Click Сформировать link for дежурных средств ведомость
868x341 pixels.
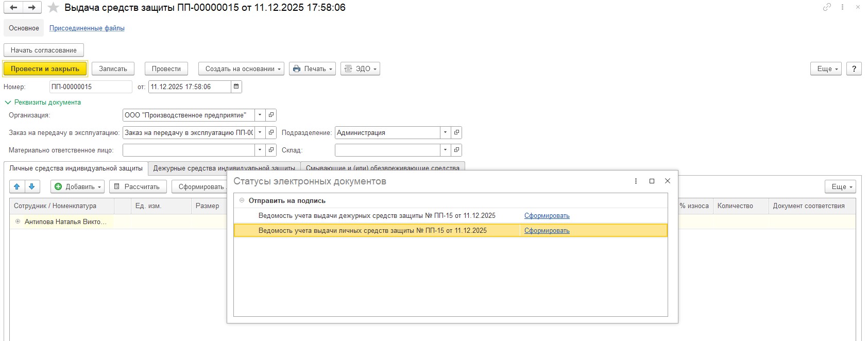tap(547, 216)
